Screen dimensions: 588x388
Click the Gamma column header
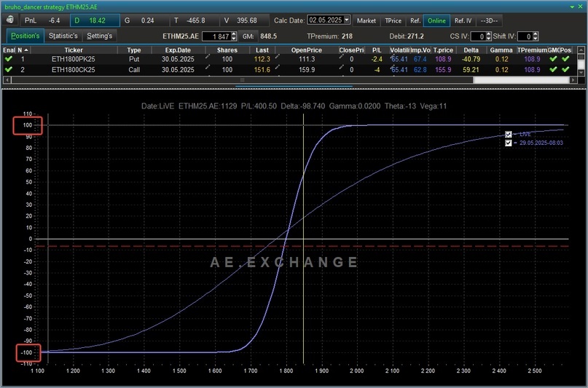[501, 50]
